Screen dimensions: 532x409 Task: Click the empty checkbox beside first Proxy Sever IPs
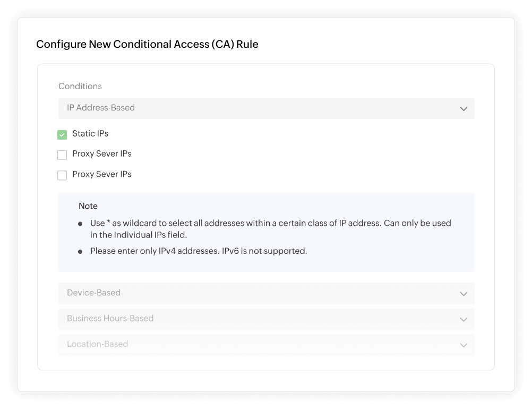[x=62, y=155]
